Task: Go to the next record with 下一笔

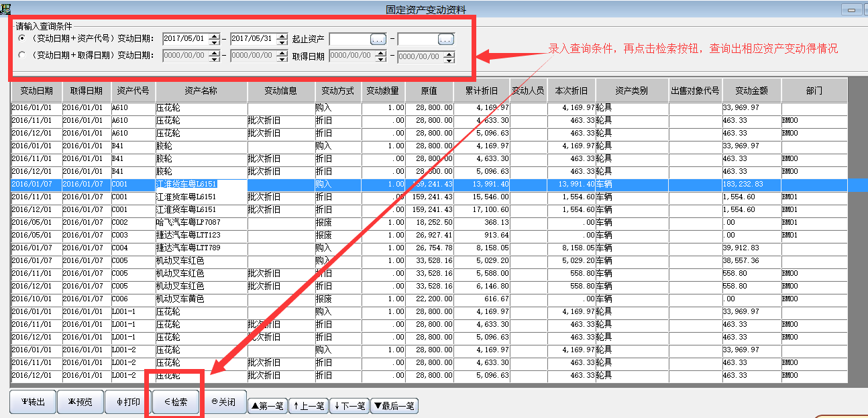Action: [351, 406]
